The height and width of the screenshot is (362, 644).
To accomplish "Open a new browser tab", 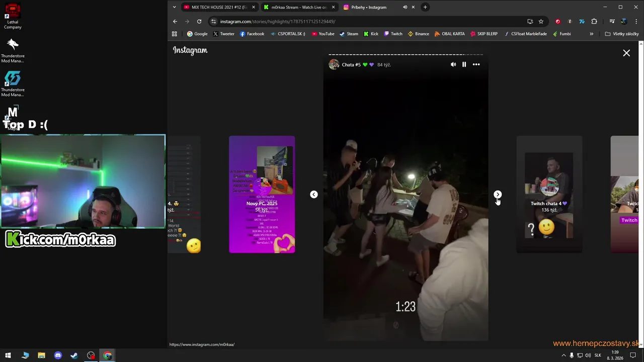I will tap(425, 7).
